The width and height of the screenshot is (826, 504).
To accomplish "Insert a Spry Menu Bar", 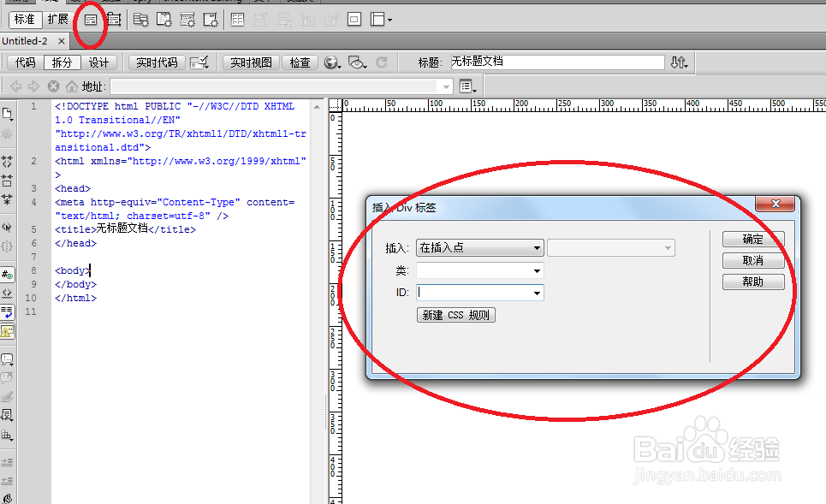I will [140, 20].
